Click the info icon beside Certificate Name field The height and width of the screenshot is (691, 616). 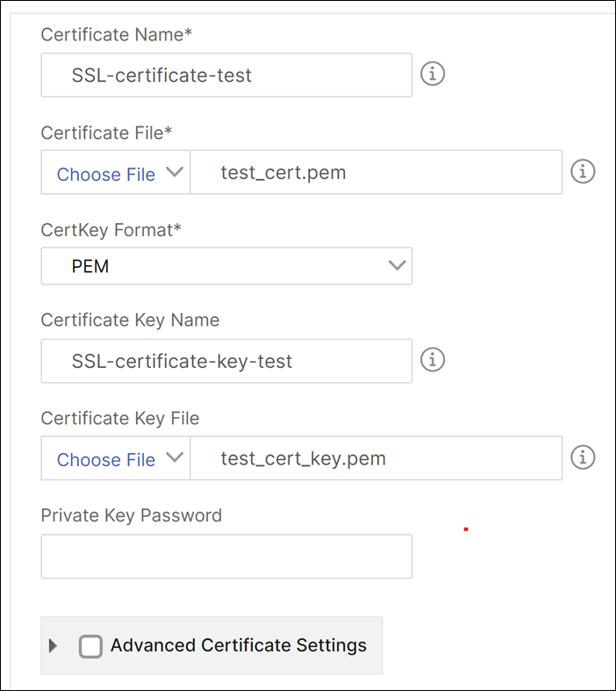pos(433,74)
